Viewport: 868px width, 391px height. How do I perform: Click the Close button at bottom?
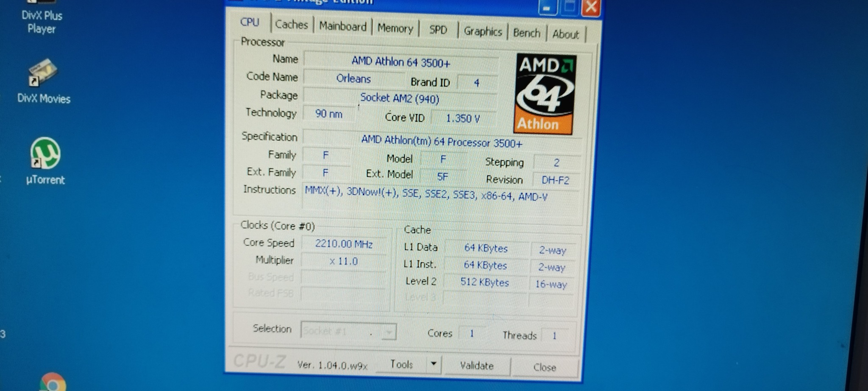(x=545, y=367)
